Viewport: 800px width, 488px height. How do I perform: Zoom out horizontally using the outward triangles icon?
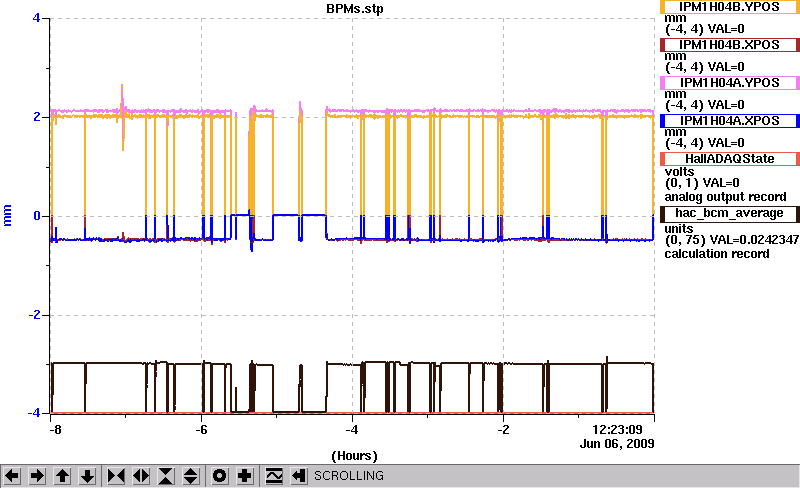pos(141,476)
